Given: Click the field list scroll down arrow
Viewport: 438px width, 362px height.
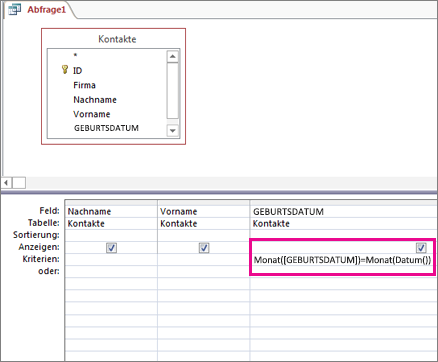Looking at the screenshot, I should click(x=172, y=130).
